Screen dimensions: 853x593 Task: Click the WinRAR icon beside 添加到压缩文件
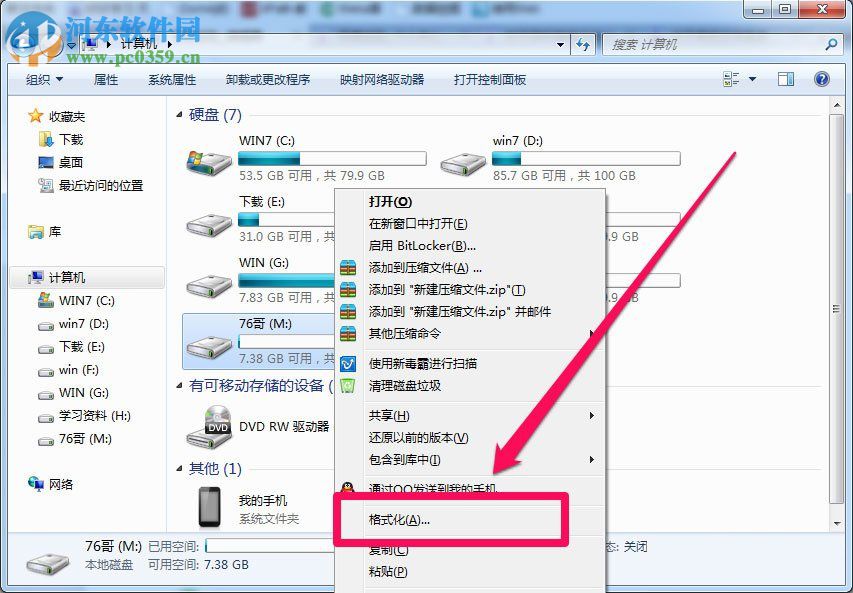pyautogui.click(x=349, y=268)
